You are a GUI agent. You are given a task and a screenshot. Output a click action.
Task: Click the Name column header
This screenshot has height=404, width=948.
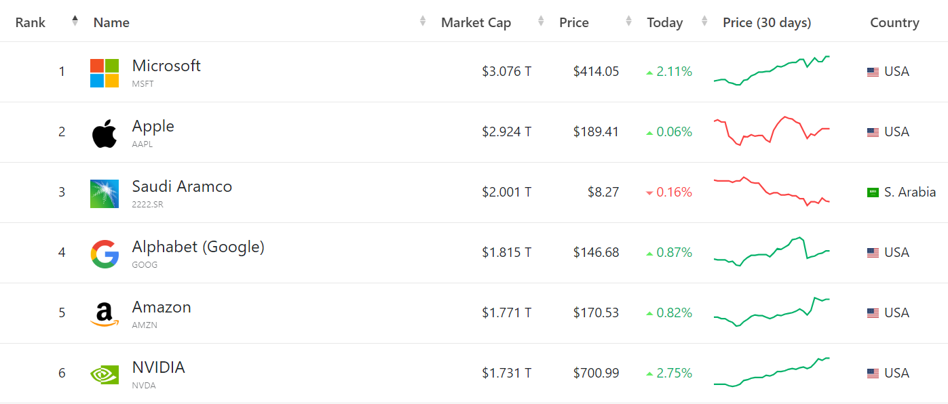[x=111, y=22]
